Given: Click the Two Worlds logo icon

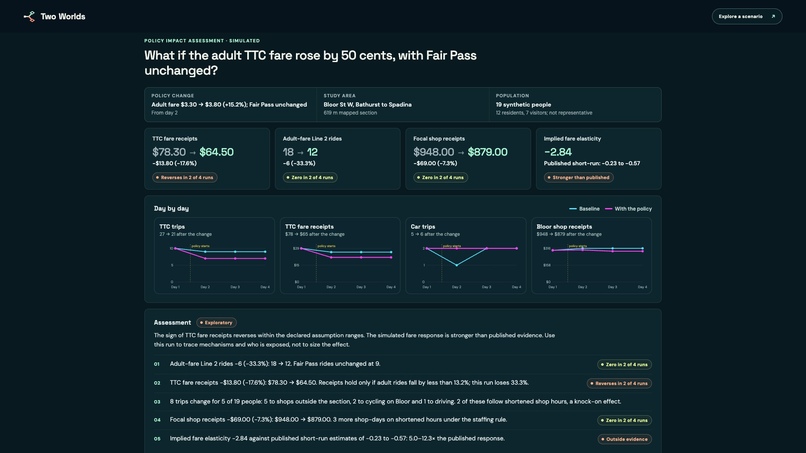Looking at the screenshot, I should coord(29,16).
